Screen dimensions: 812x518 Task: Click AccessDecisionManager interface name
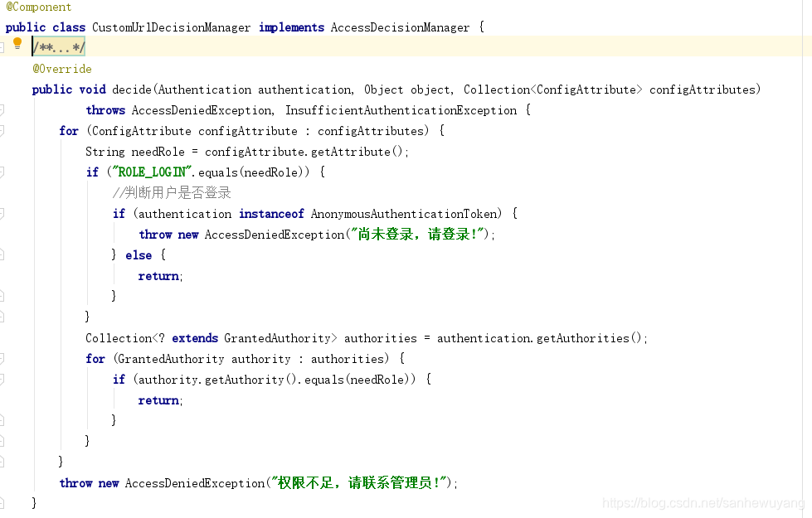pyautogui.click(x=400, y=27)
